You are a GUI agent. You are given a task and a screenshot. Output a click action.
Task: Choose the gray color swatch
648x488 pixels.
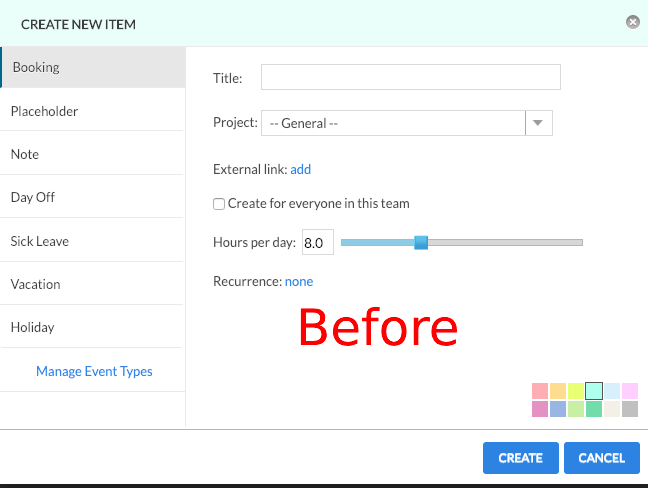click(x=630, y=409)
